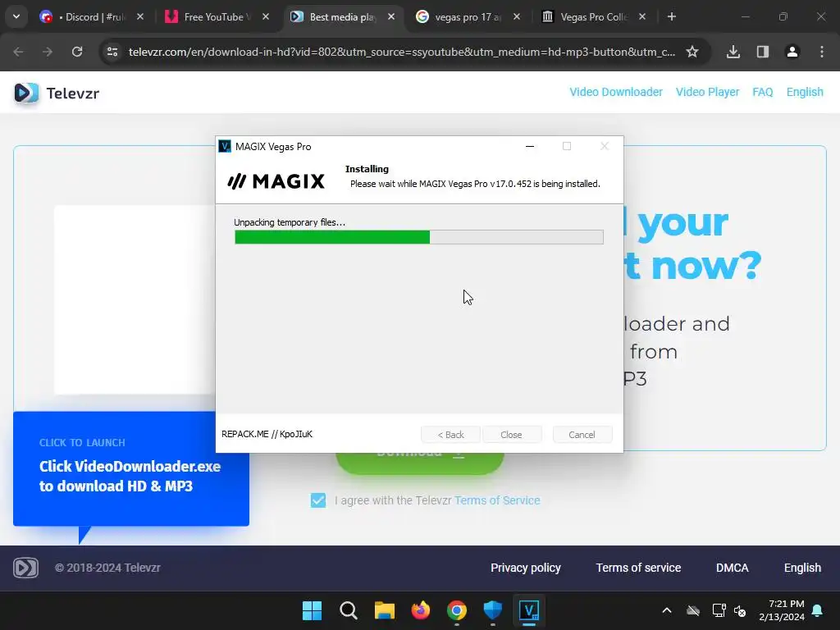Open the notification bell icon
Viewport: 840px width, 630px height.
[x=818, y=610]
